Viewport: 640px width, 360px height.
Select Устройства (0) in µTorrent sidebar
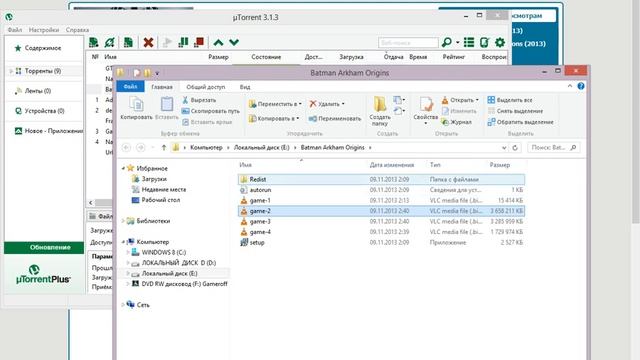coord(44,111)
